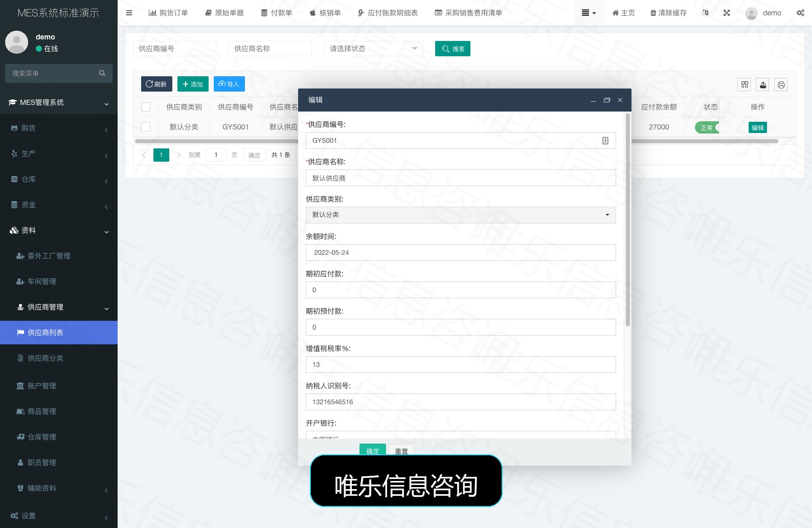Viewport: 812px width, 528px height.
Task: Open 供应商分类 in sidebar
Action: [59, 358]
